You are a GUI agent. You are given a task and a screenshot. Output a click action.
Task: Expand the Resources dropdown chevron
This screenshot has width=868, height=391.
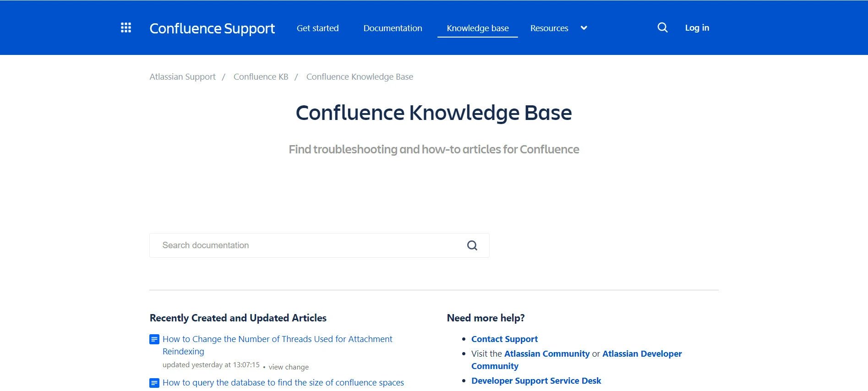pyautogui.click(x=584, y=28)
